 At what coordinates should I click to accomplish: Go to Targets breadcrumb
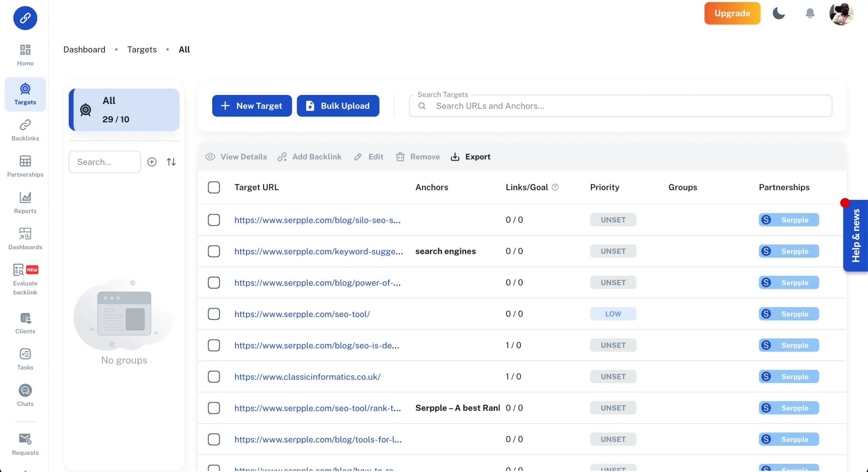[x=142, y=50]
